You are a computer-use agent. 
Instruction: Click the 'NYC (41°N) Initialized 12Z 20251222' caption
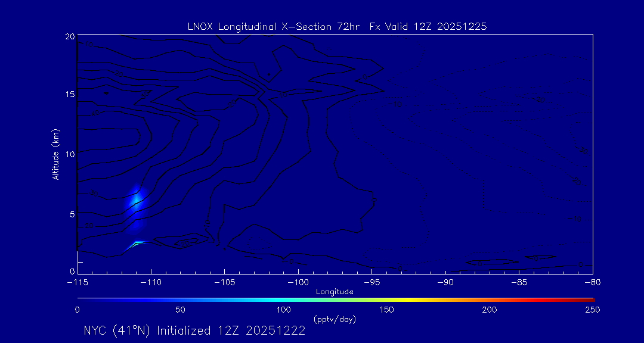pyautogui.click(x=194, y=331)
